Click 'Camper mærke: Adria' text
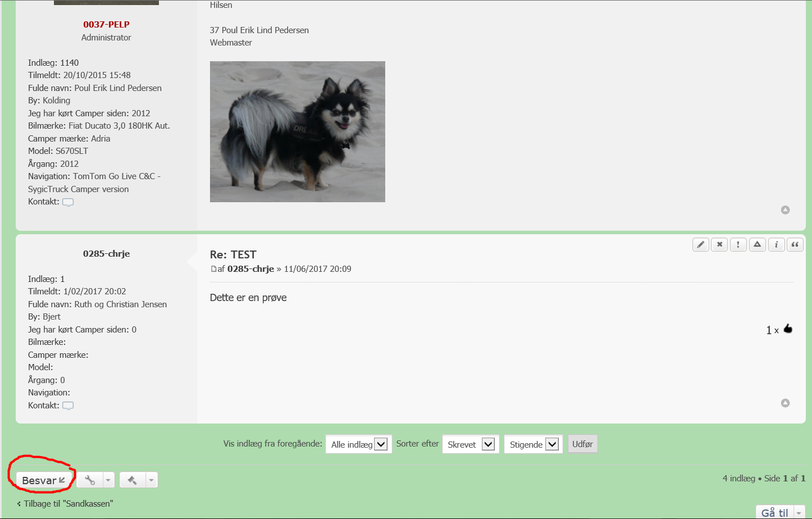 (x=69, y=139)
